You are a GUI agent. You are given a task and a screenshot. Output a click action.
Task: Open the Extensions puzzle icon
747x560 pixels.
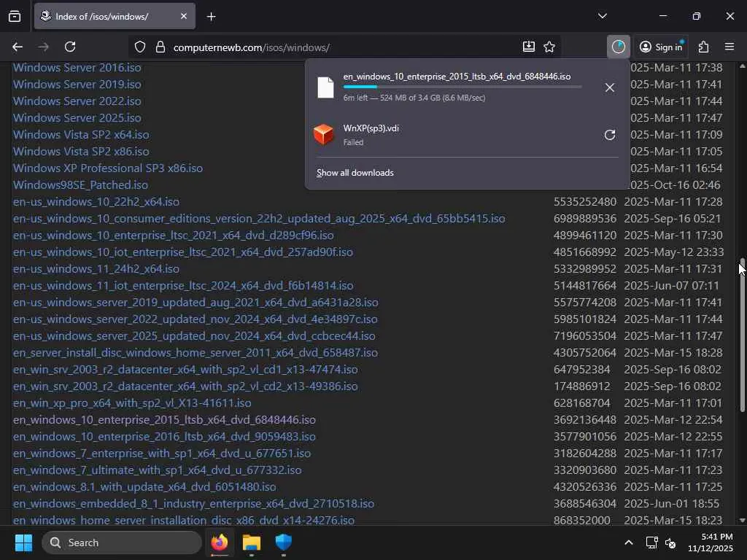[x=704, y=47]
